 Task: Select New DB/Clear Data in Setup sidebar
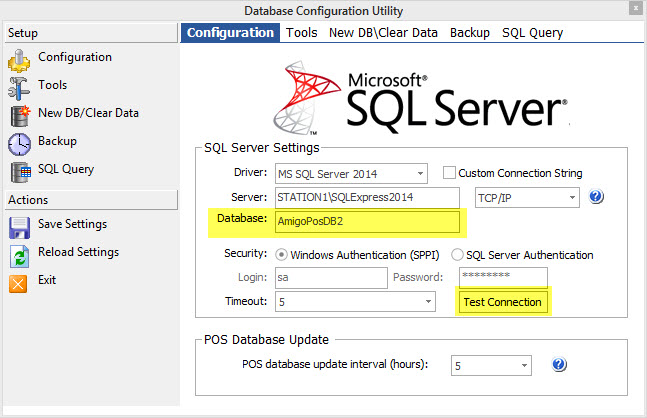tap(88, 113)
